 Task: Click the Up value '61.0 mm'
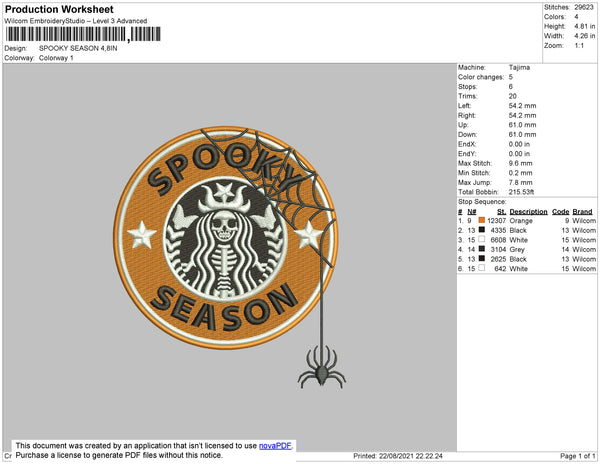522,125
